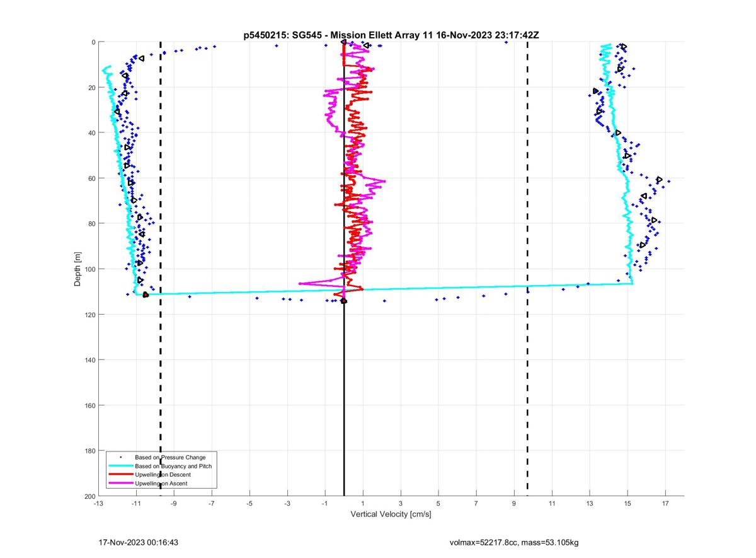The width and height of the screenshot is (756, 558).
Task: Click velocity tick label 5
Action: [438, 504]
